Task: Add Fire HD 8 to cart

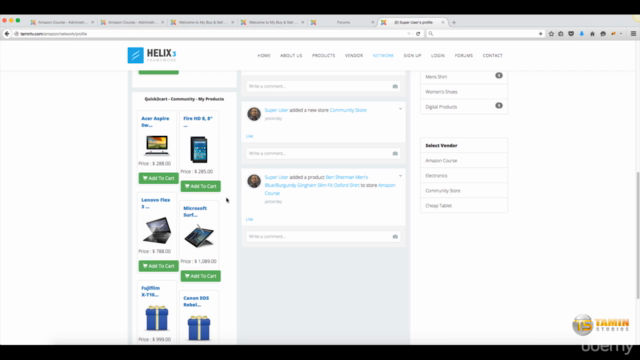Action: point(200,187)
